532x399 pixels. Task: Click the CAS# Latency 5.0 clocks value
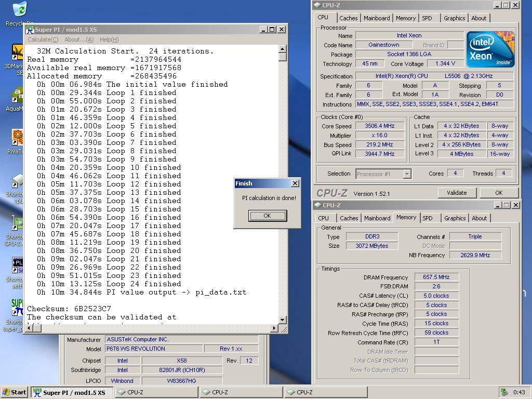click(x=436, y=296)
